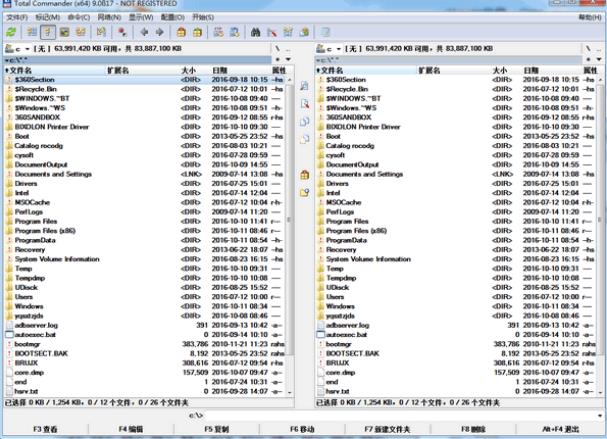The width and height of the screenshot is (607, 439).
Task: Click the green Refresh icon in toolbar
Action: (9, 33)
